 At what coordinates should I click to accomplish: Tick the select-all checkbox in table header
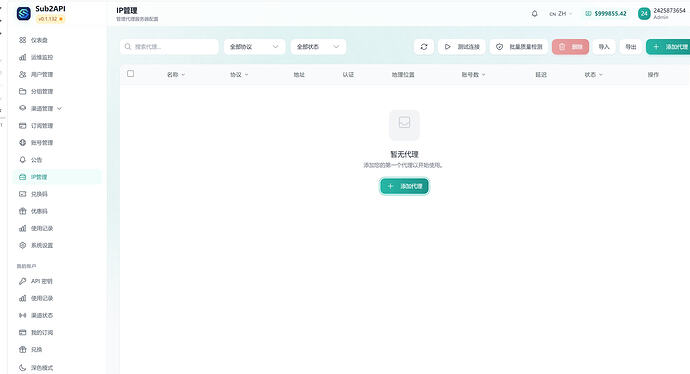point(130,73)
